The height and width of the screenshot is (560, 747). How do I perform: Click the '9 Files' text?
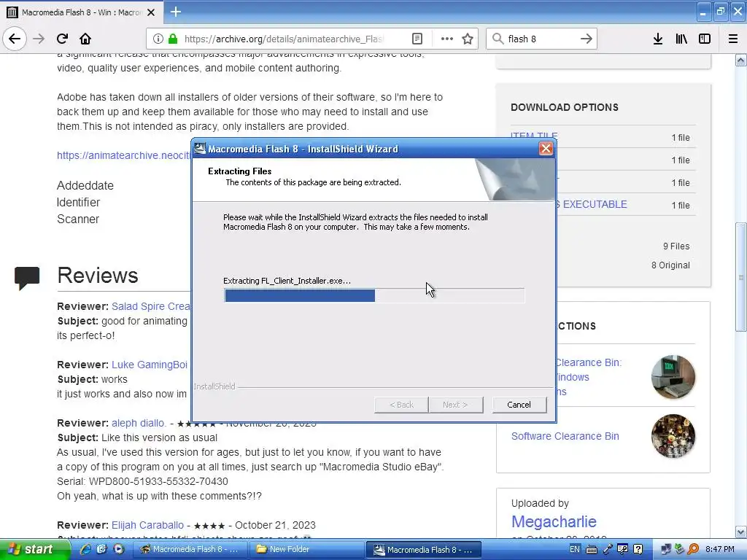(676, 246)
